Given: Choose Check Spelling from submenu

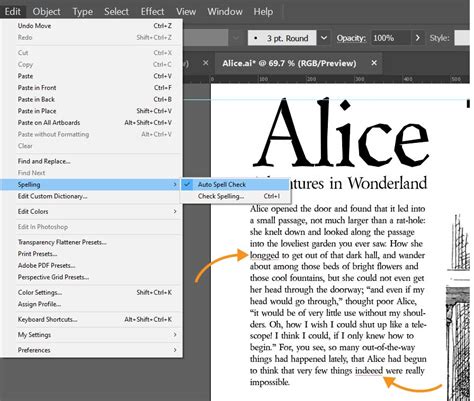Looking at the screenshot, I should tap(235, 196).
